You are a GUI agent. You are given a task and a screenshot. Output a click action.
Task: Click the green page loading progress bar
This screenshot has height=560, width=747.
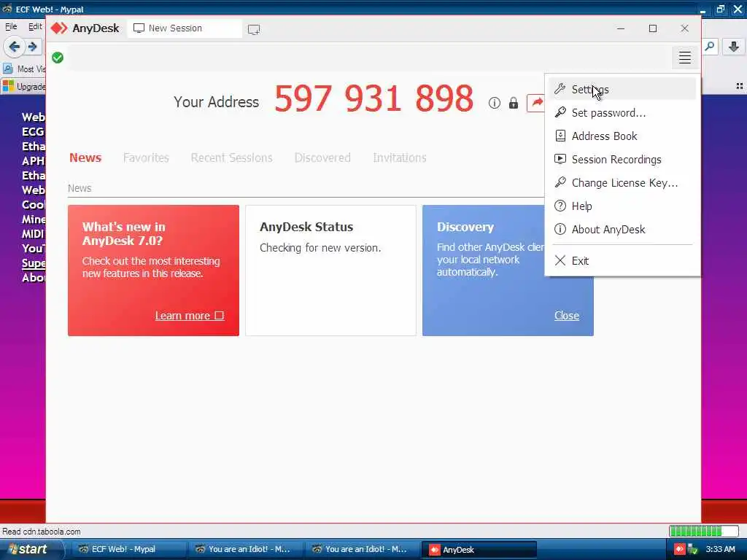pyautogui.click(x=704, y=531)
